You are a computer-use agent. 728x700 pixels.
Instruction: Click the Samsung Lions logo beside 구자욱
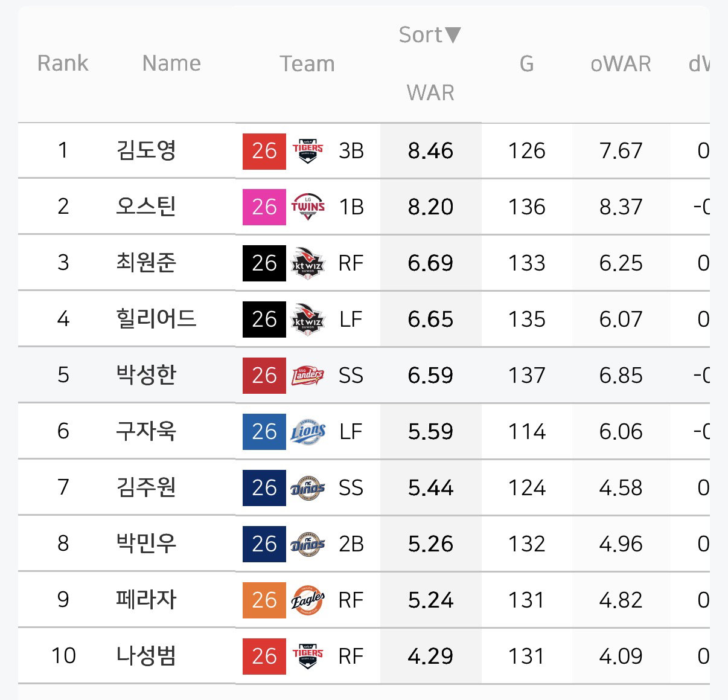point(308,431)
